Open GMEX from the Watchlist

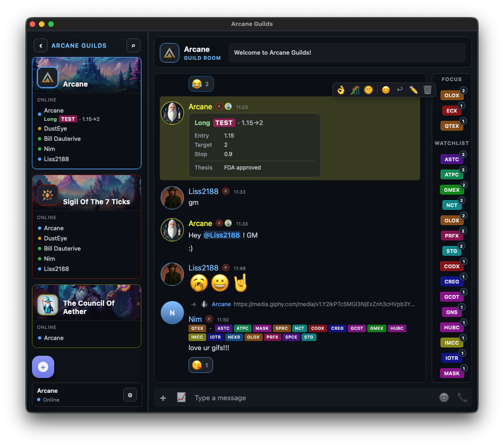point(452,190)
